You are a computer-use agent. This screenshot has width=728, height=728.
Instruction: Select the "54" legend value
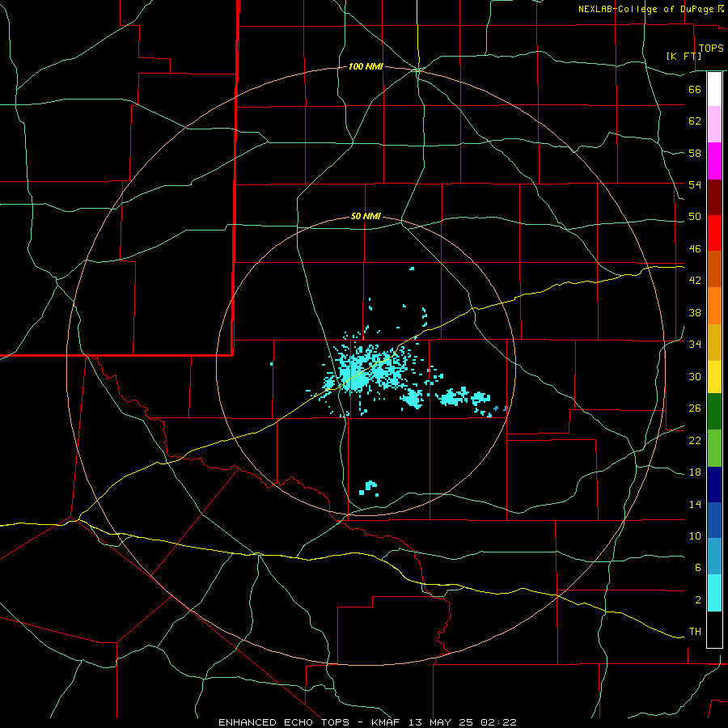pyautogui.click(x=695, y=184)
